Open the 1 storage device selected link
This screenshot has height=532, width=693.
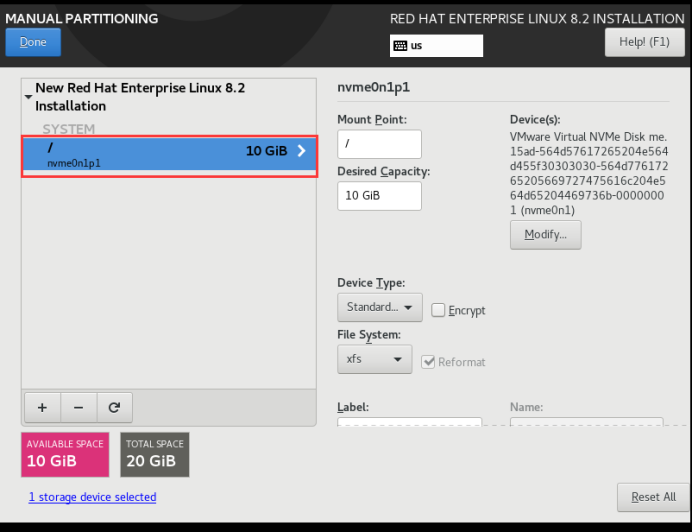click(92, 497)
